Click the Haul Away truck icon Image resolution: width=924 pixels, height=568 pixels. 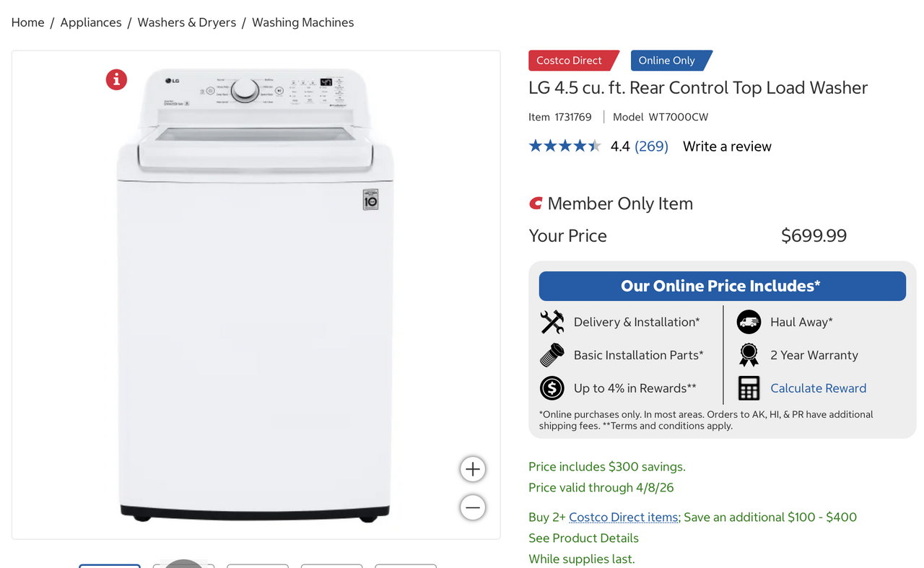[749, 322]
